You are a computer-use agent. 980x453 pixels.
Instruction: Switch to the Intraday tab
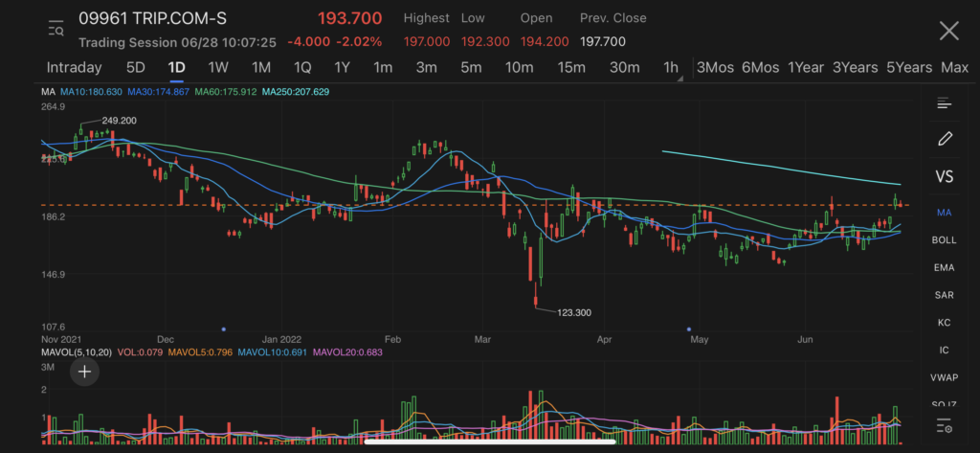[74, 68]
